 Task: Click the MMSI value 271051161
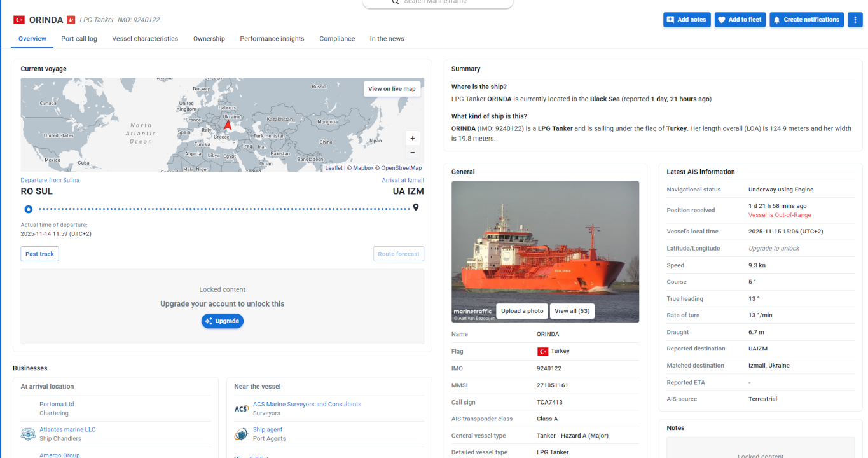coord(553,385)
